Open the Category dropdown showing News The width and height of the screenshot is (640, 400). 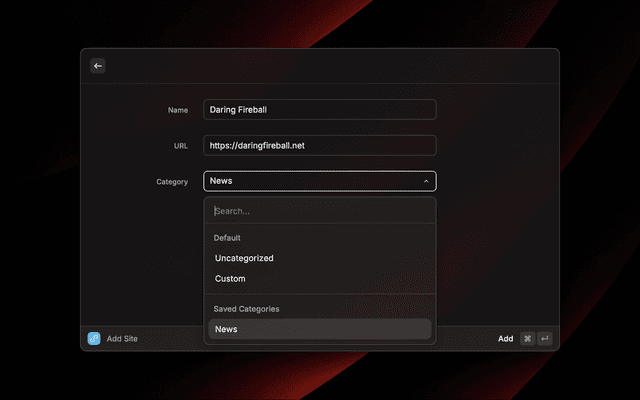click(x=310, y=181)
